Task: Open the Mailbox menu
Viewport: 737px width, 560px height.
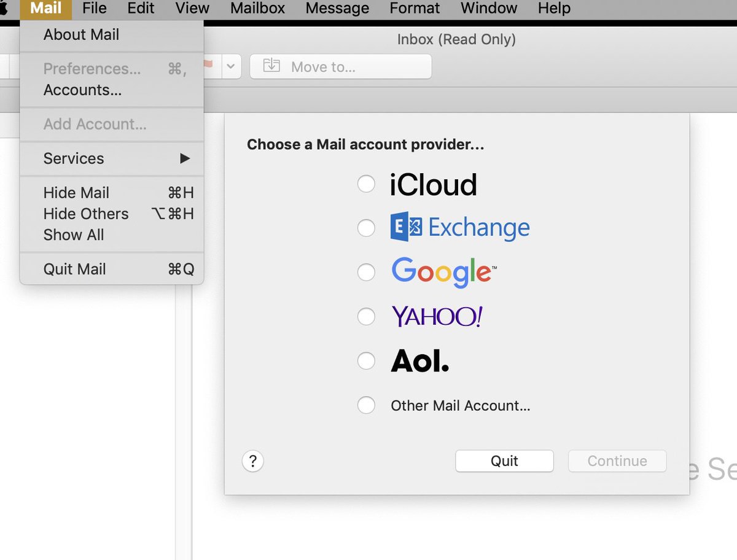Action: [257, 9]
